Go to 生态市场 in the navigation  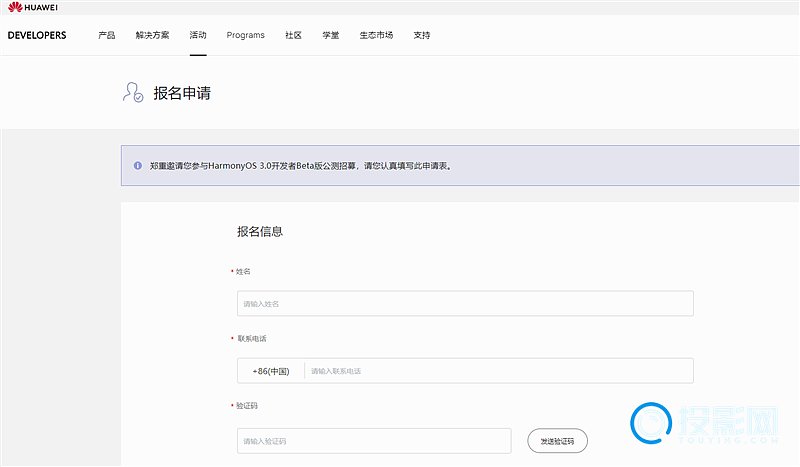tap(376, 35)
